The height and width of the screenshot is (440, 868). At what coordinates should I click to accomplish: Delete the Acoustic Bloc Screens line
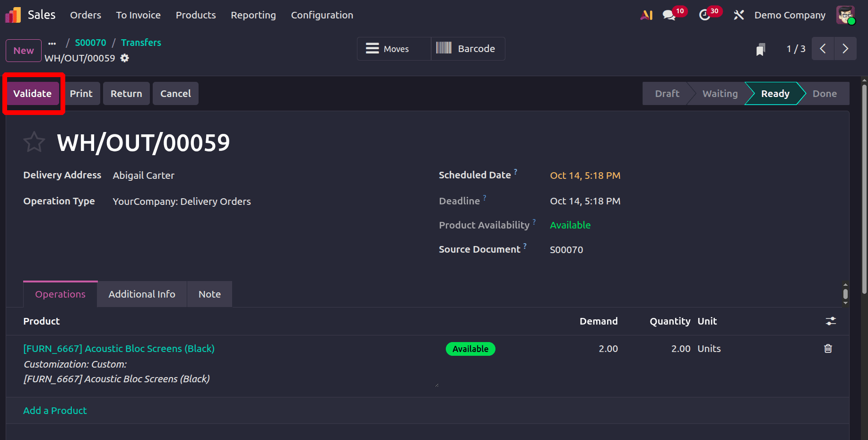(x=828, y=349)
